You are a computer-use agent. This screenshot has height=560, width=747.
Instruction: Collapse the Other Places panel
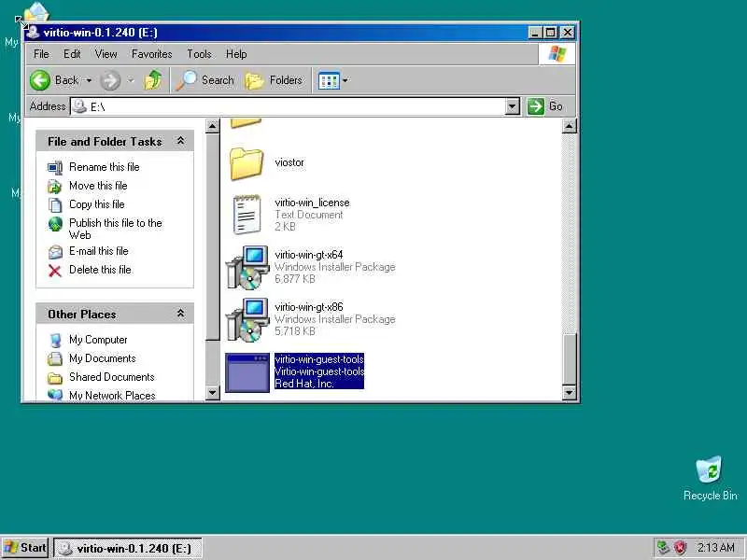click(180, 314)
